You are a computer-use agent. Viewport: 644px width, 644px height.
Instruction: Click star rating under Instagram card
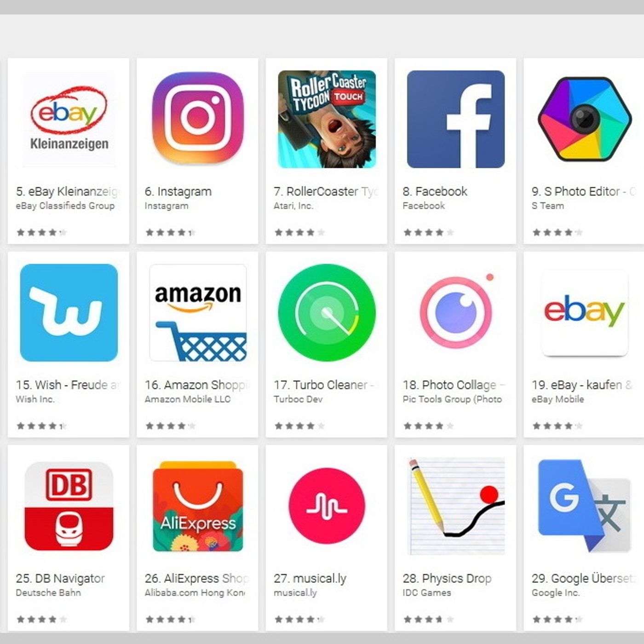click(x=170, y=232)
